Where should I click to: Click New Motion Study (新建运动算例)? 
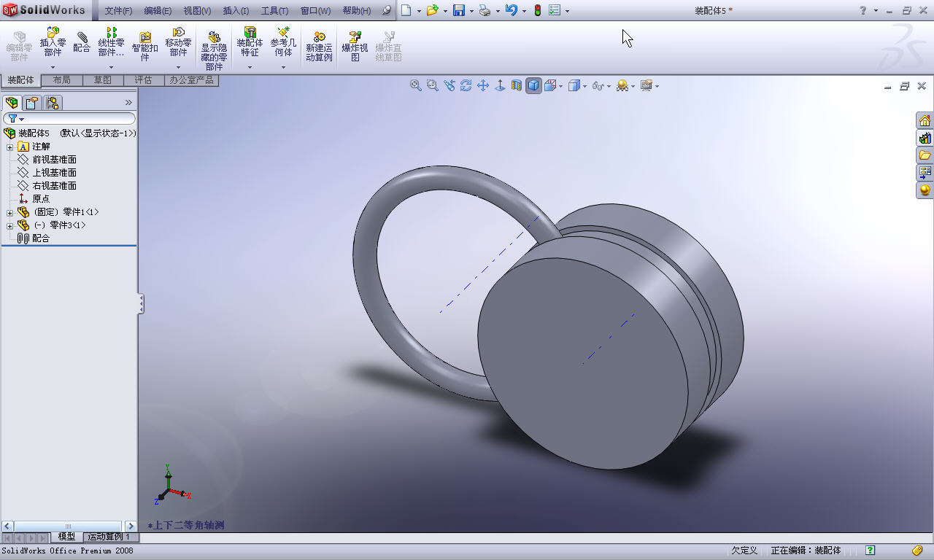tap(319, 46)
